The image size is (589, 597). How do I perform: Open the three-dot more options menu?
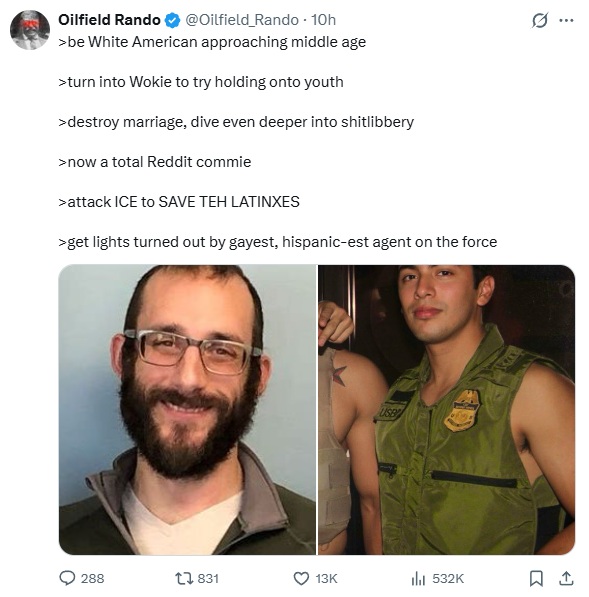[x=566, y=20]
